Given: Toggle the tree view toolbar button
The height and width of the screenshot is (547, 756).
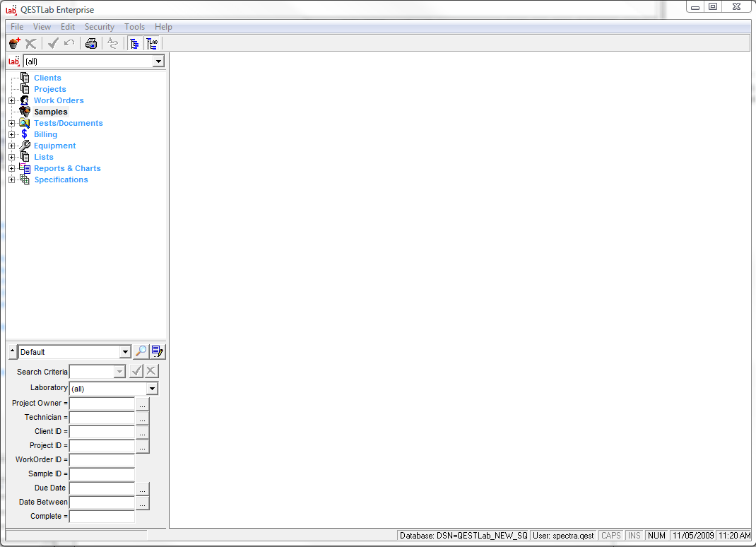Looking at the screenshot, I should click(134, 43).
